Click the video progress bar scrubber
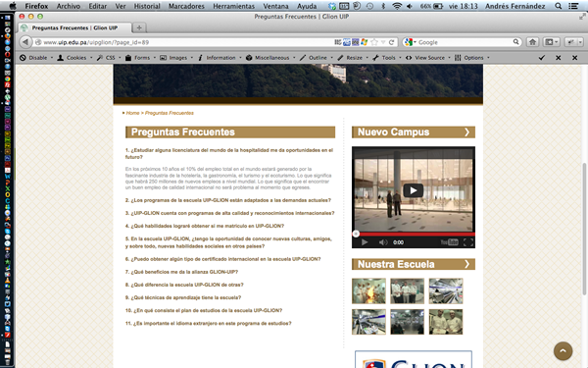The width and height of the screenshot is (588, 368). (356, 234)
